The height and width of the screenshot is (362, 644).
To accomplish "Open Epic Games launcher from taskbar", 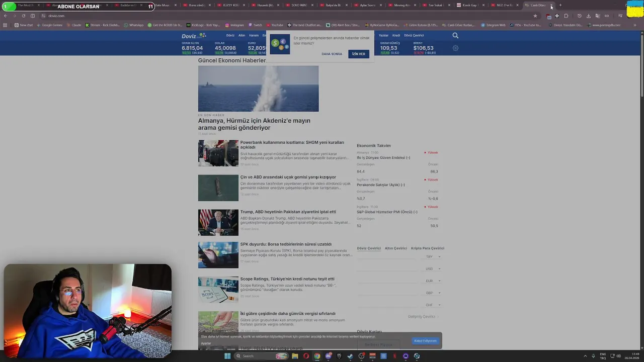I will click(x=339, y=356).
